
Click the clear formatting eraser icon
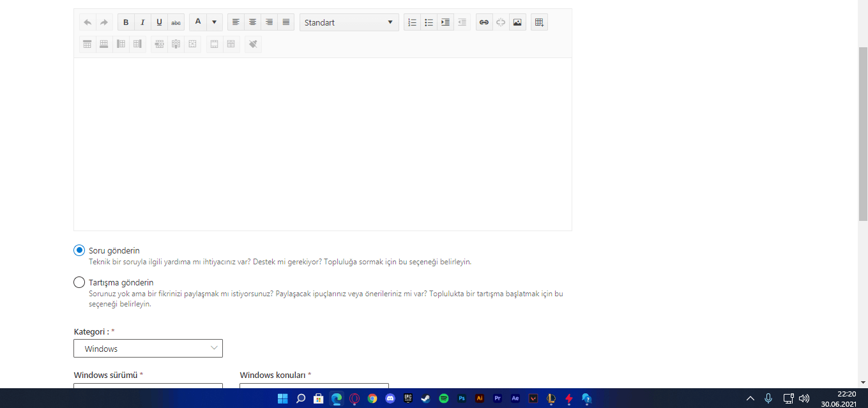point(253,44)
